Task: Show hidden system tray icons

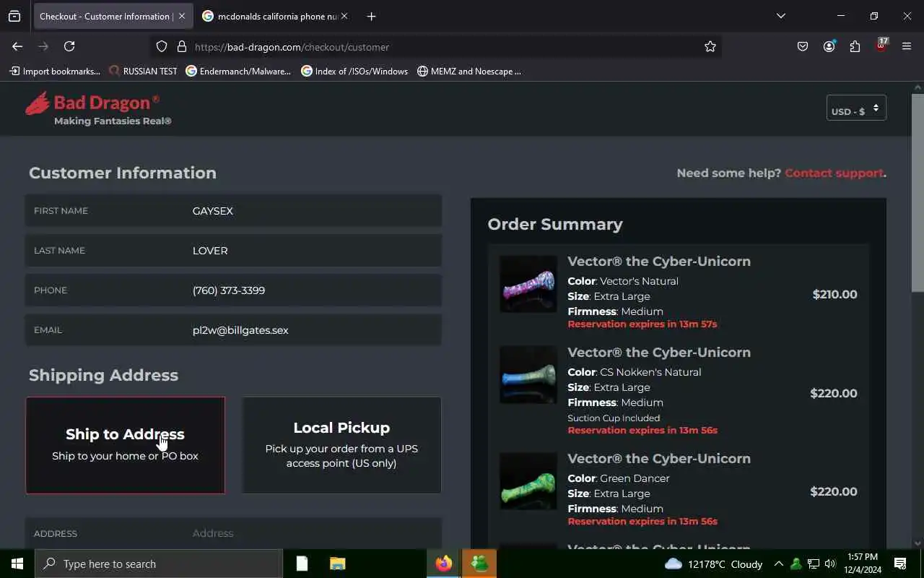Action: coord(778,564)
